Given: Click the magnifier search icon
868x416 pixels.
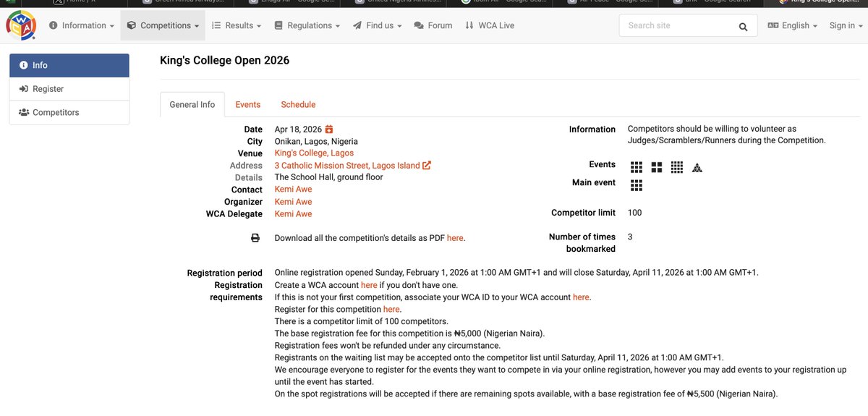Looking at the screenshot, I should pyautogui.click(x=743, y=27).
